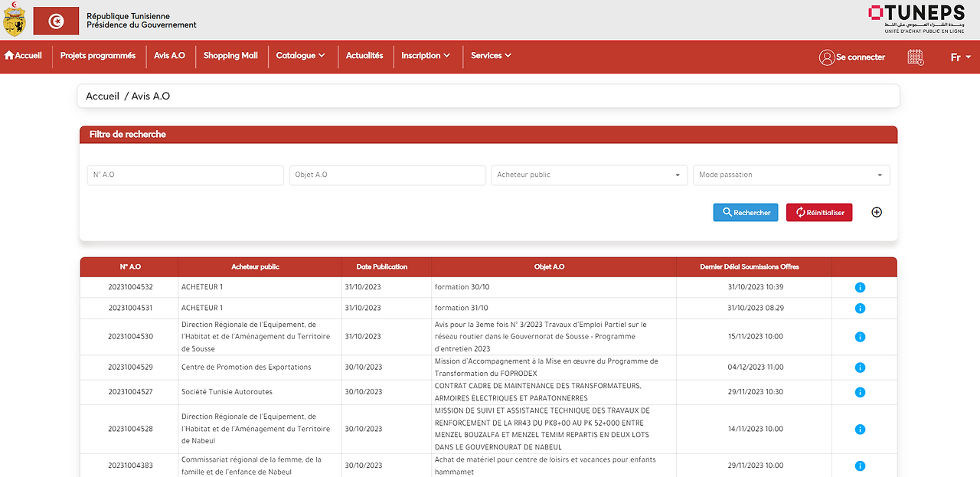Screen dimensions: 980x477
Task: Click the TUNEPS logo
Action: (916, 19)
